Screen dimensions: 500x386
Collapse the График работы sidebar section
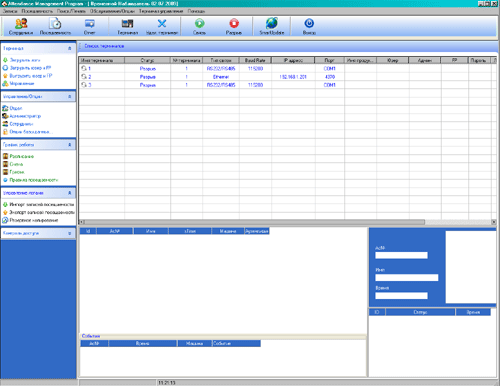coord(69,145)
